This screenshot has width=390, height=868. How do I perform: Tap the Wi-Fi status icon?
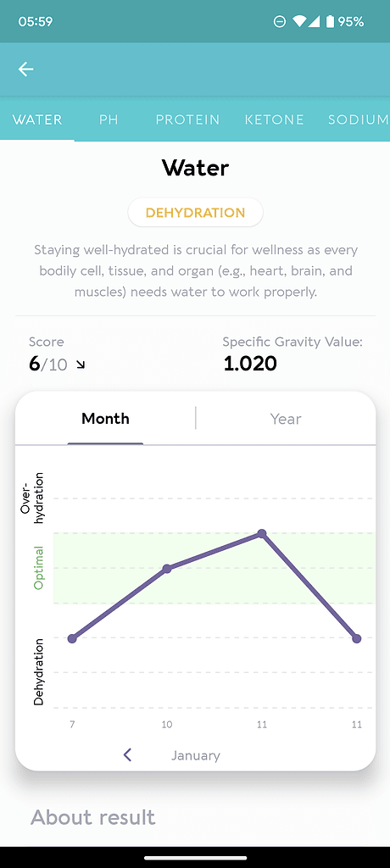299,21
